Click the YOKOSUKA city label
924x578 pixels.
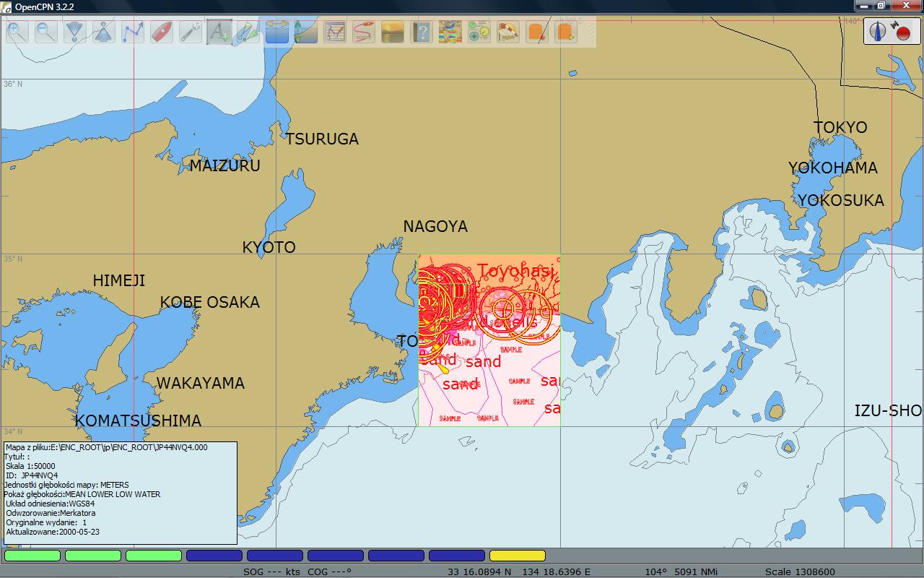(x=840, y=201)
